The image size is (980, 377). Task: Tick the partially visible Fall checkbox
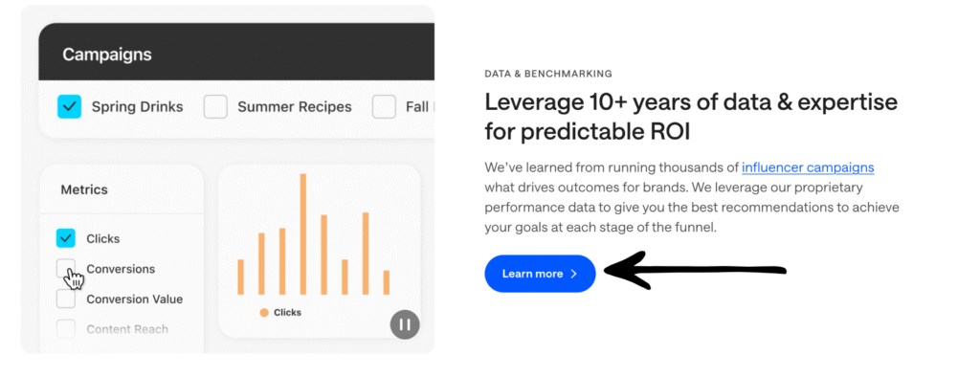click(384, 107)
